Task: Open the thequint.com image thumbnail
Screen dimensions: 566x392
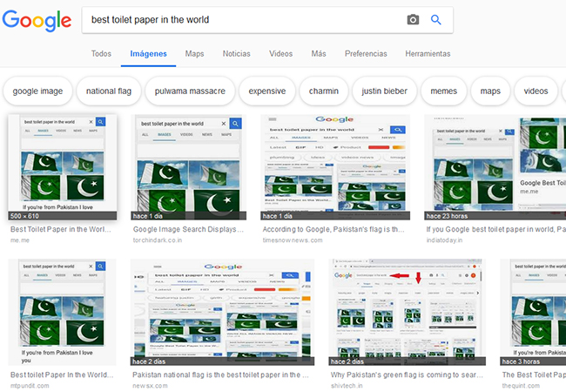Action: tap(533, 312)
